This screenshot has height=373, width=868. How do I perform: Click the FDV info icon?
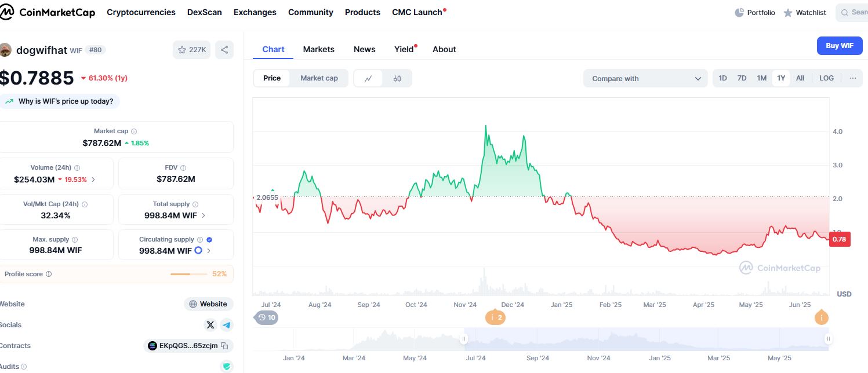click(184, 168)
